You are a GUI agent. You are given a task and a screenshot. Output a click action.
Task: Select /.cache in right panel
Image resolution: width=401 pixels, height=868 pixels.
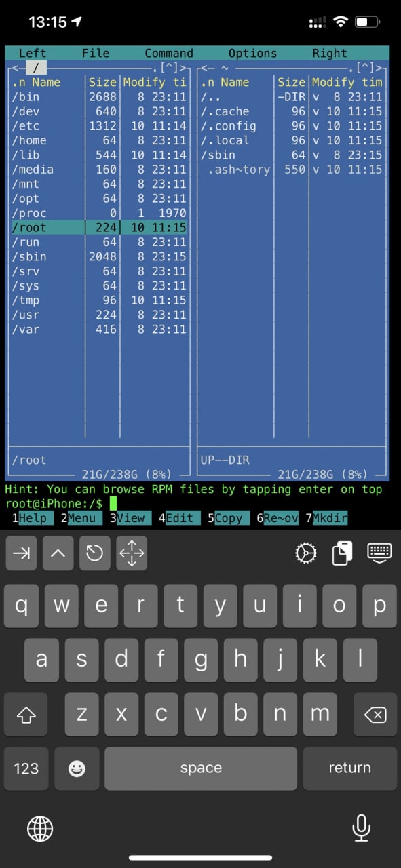(x=292, y=111)
